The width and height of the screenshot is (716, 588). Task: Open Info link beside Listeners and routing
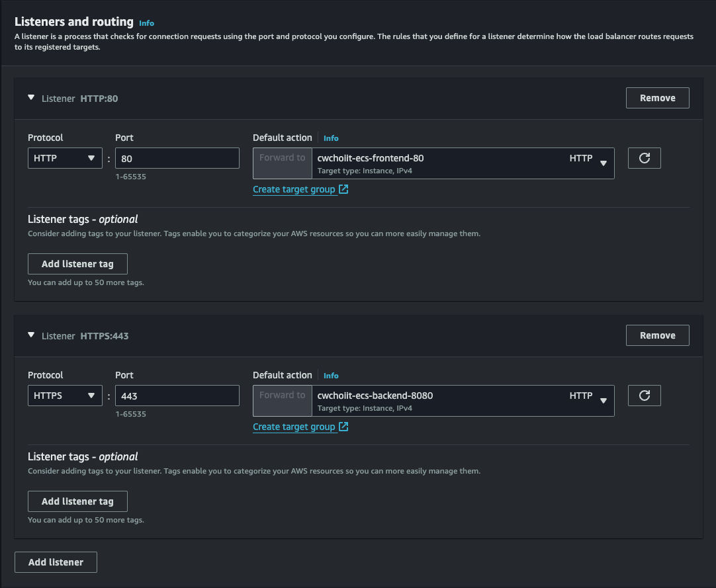click(146, 23)
